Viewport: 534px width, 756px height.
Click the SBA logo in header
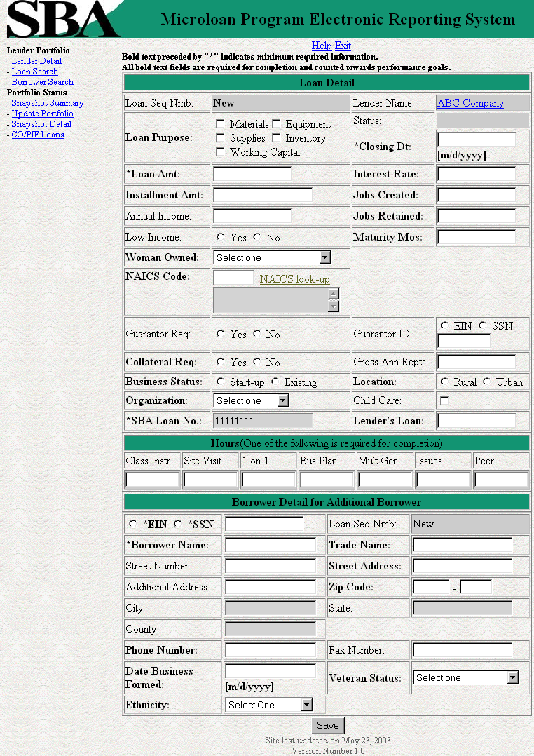62,19
